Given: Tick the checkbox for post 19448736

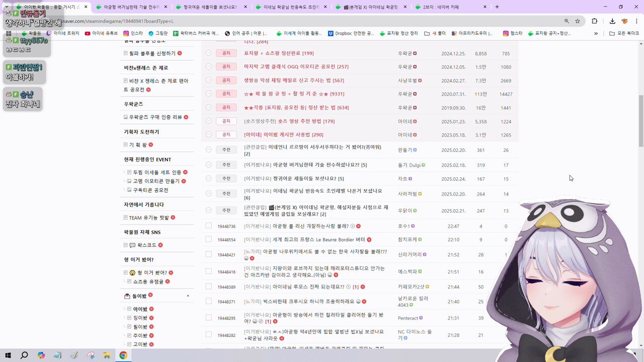Looking at the screenshot, I should 209,226.
